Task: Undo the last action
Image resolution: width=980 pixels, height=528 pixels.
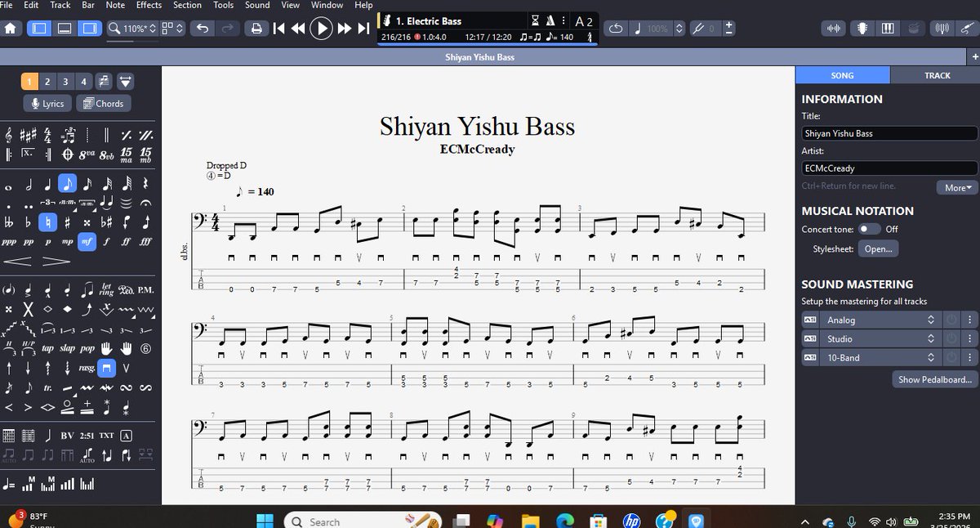Action: point(202,29)
